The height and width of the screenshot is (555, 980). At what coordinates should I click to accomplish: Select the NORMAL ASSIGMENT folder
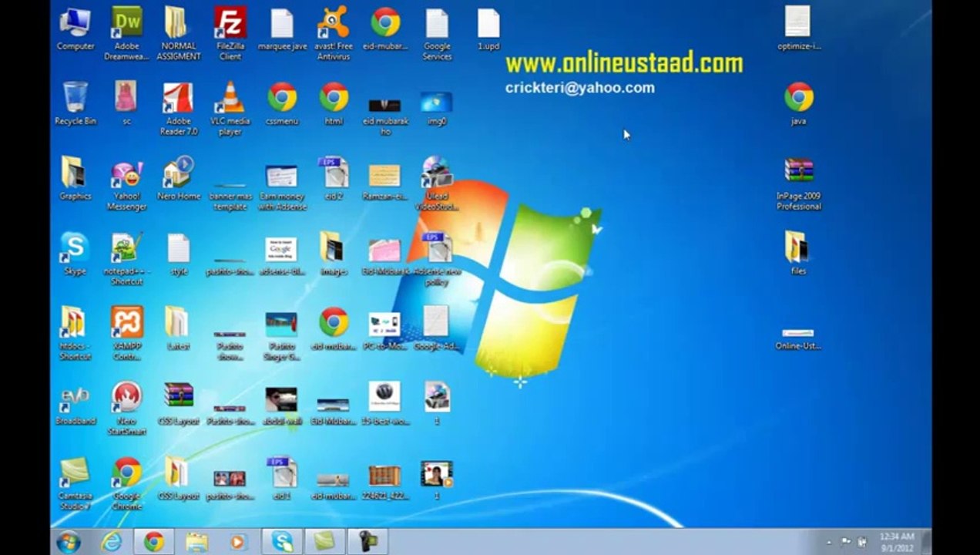[179, 33]
